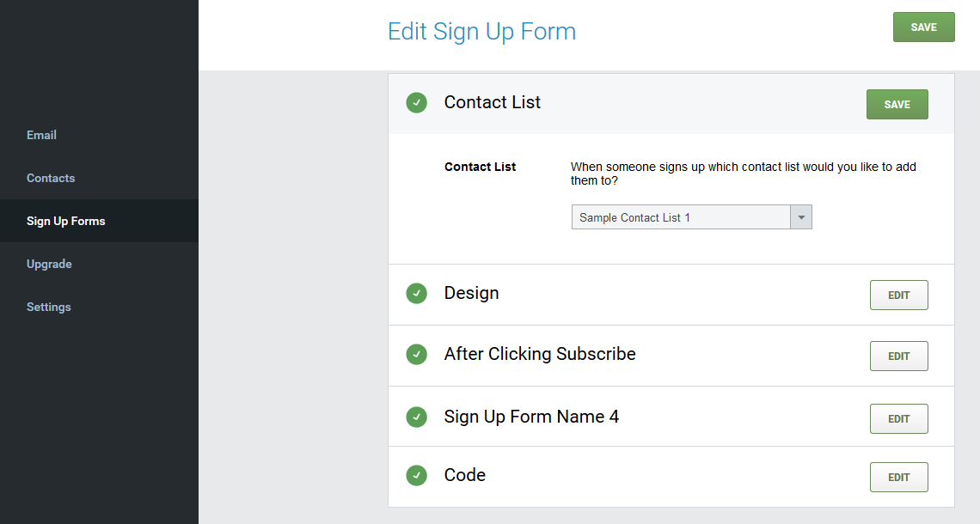Image resolution: width=980 pixels, height=524 pixels.
Task: Expand the Code section heading
Action: click(465, 476)
